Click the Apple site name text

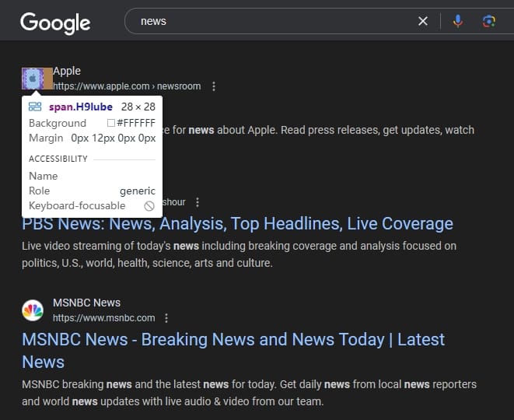(67, 71)
